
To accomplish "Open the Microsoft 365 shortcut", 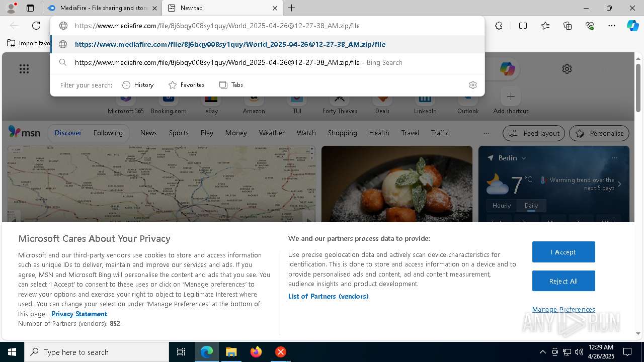I will click(126, 104).
